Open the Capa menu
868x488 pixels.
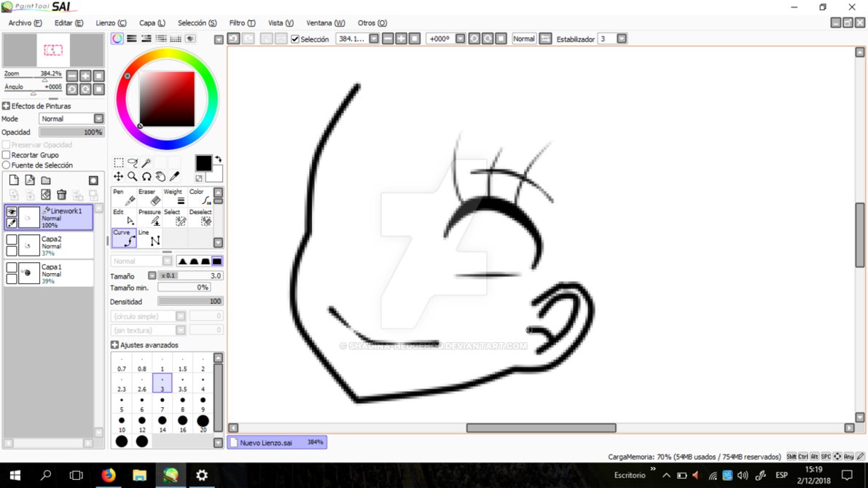click(x=151, y=23)
